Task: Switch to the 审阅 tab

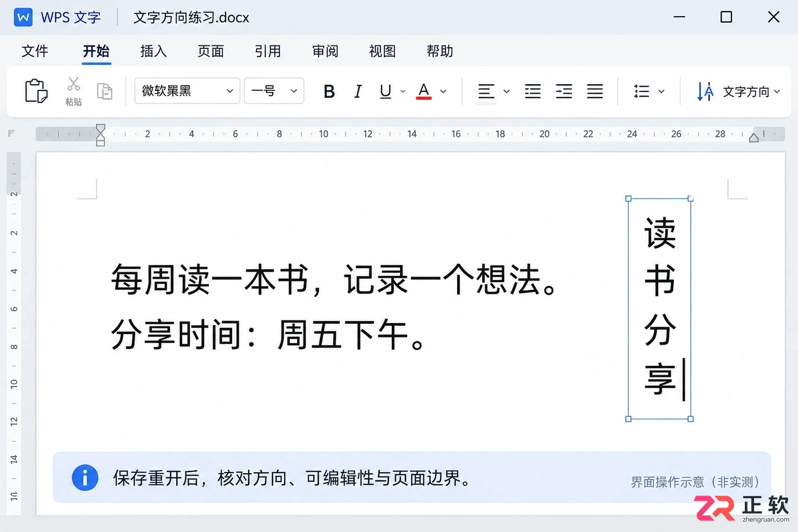Action: [325, 51]
